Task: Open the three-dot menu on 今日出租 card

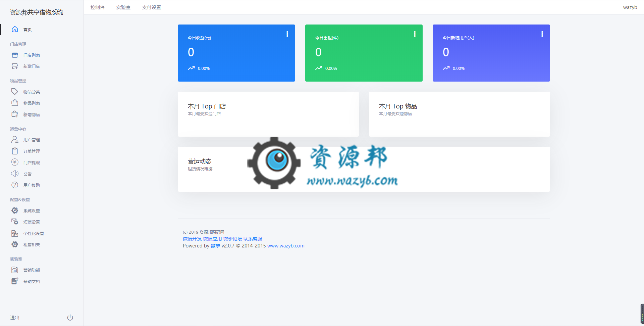Action: [x=415, y=34]
